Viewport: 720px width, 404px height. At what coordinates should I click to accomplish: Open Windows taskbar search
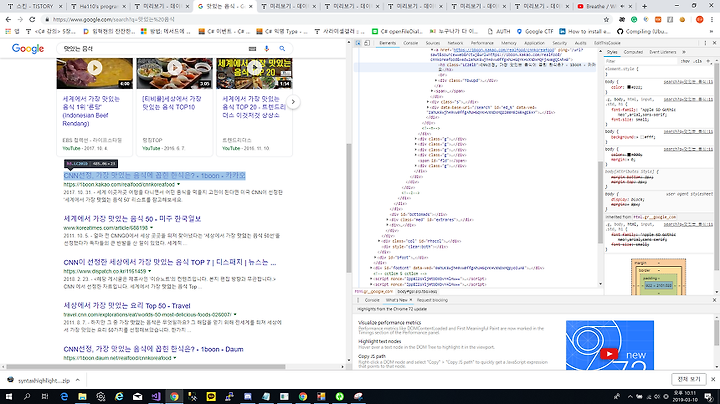27,396
